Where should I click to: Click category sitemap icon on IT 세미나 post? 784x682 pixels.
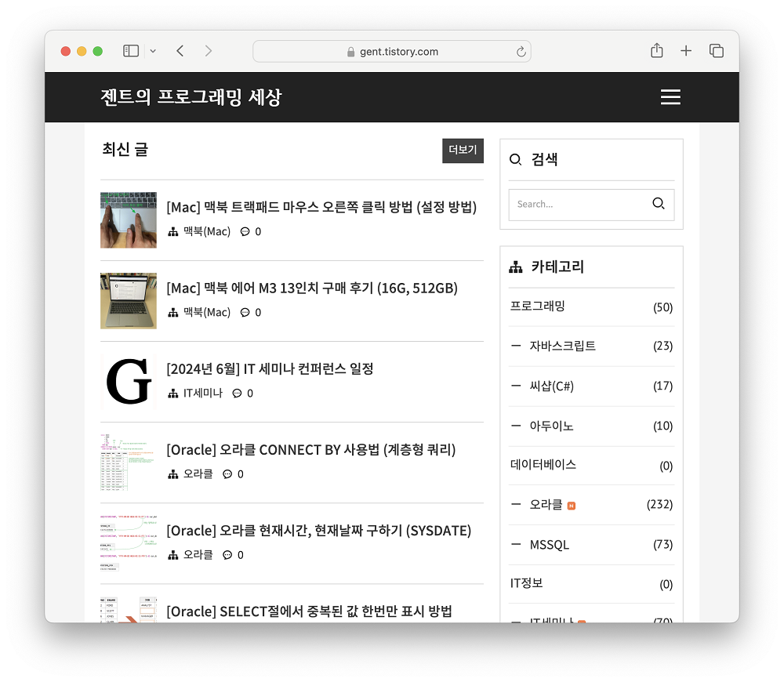click(173, 394)
